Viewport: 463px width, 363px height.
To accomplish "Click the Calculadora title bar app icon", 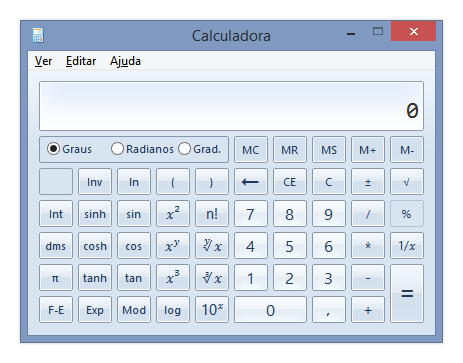I will click(38, 35).
